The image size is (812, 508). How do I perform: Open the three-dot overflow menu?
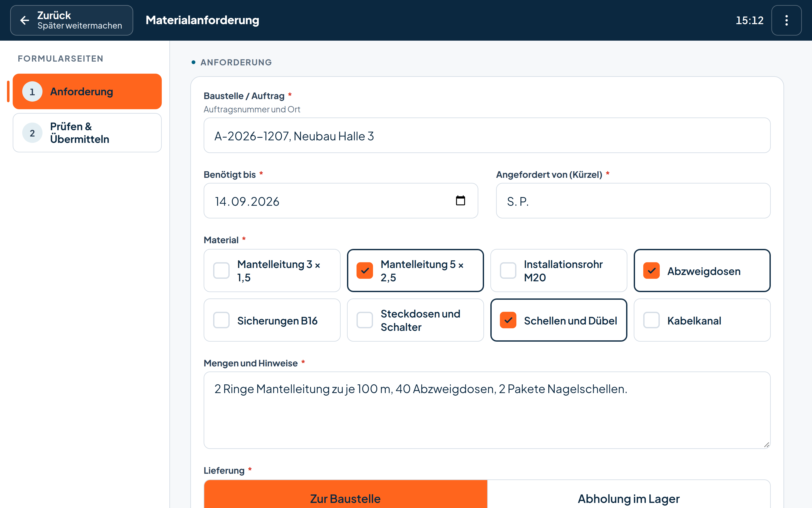tap(786, 20)
